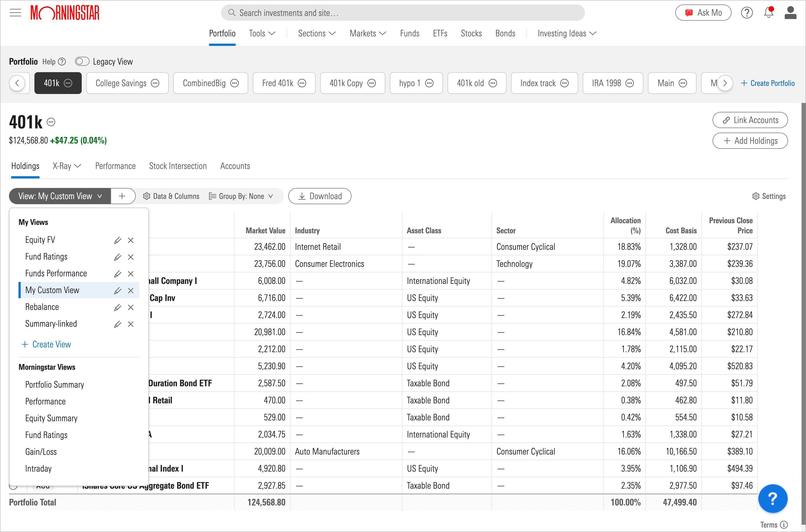Open the Stock Intersection tab

(x=178, y=166)
